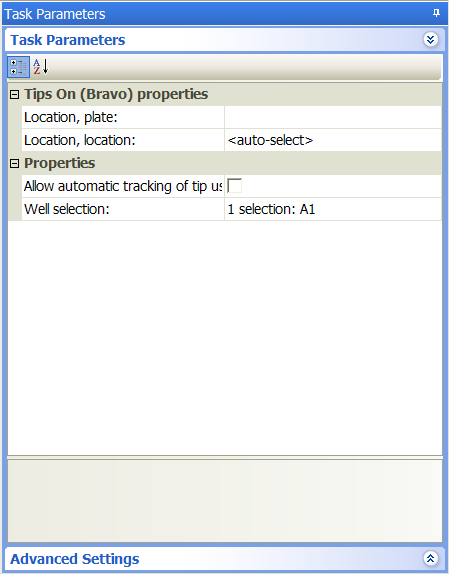Click the pin icon in title bar
The height and width of the screenshot is (574, 449).
click(x=436, y=13)
